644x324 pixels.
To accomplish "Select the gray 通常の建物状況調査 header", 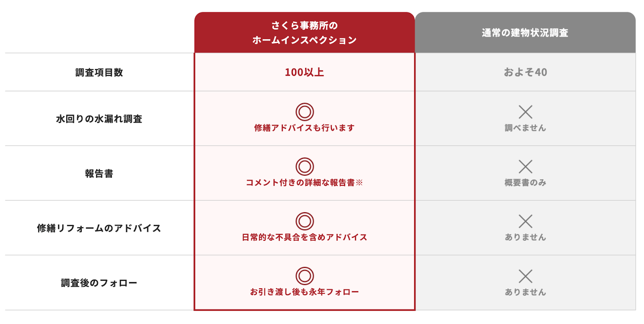I will pyautogui.click(x=525, y=33).
